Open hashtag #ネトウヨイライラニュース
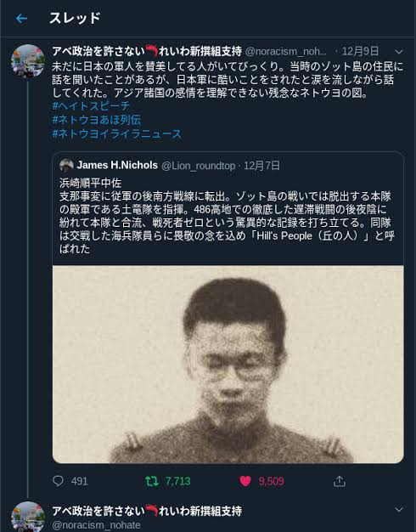 [117, 133]
